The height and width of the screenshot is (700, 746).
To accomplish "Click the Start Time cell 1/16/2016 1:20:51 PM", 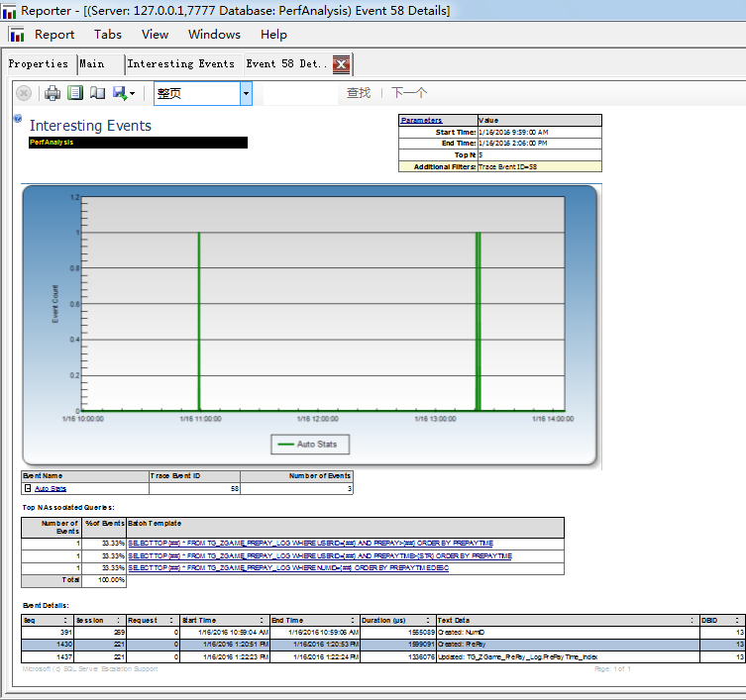I will [225, 645].
